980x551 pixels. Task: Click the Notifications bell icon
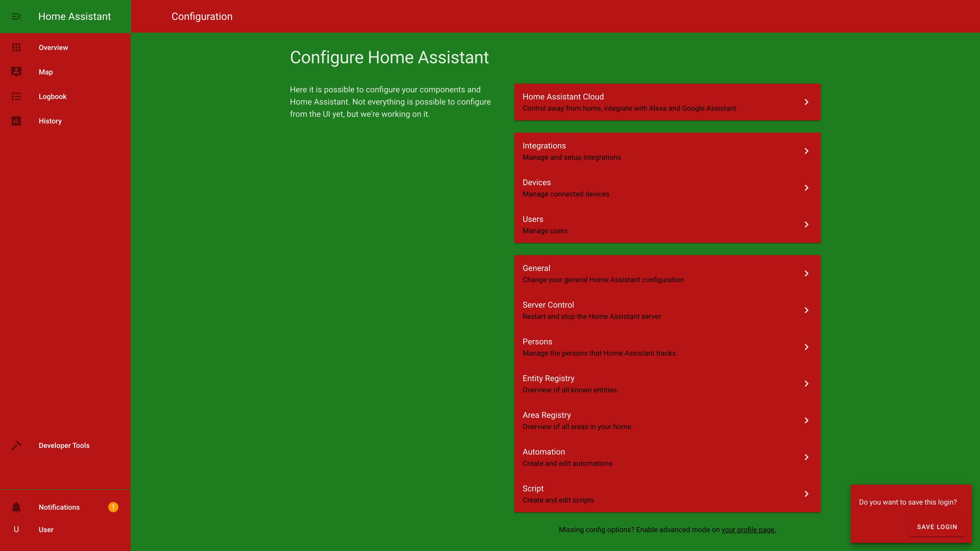click(x=16, y=507)
